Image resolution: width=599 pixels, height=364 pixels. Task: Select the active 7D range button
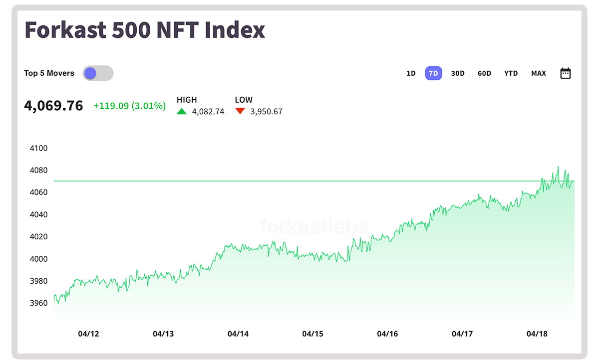click(433, 73)
